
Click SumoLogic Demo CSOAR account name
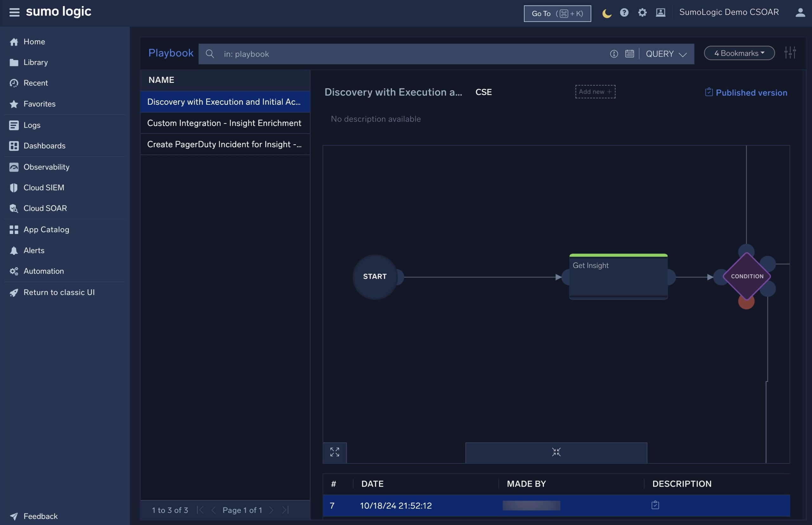pos(729,12)
